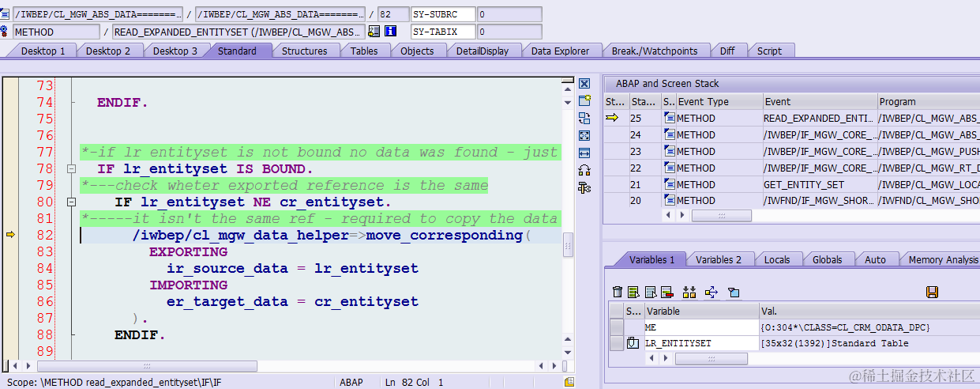Save variables layout with the disk icon

(x=932, y=293)
